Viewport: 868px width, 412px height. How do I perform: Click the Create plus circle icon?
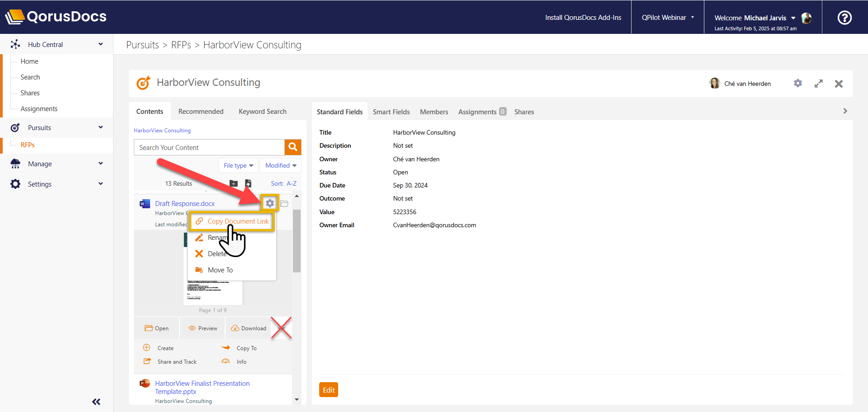coord(146,347)
